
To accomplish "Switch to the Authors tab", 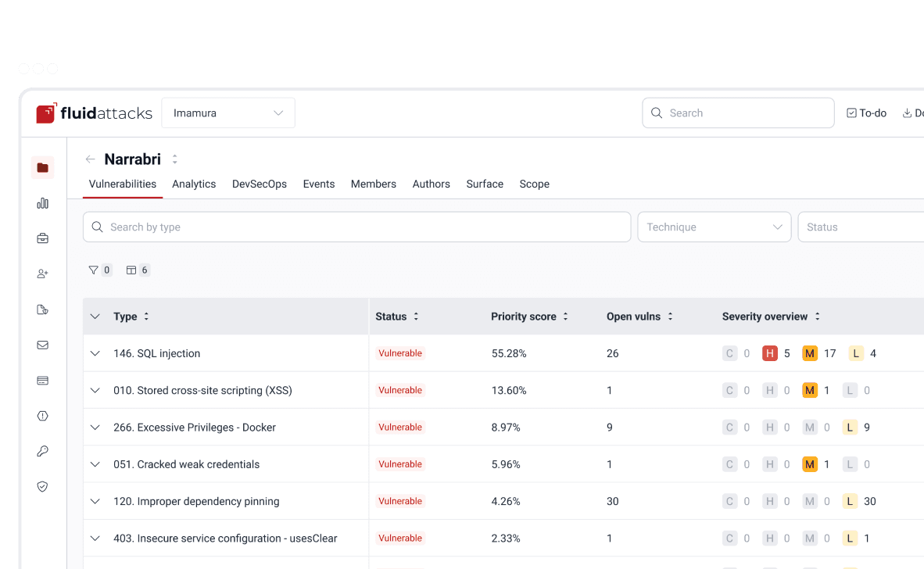I will pos(432,184).
